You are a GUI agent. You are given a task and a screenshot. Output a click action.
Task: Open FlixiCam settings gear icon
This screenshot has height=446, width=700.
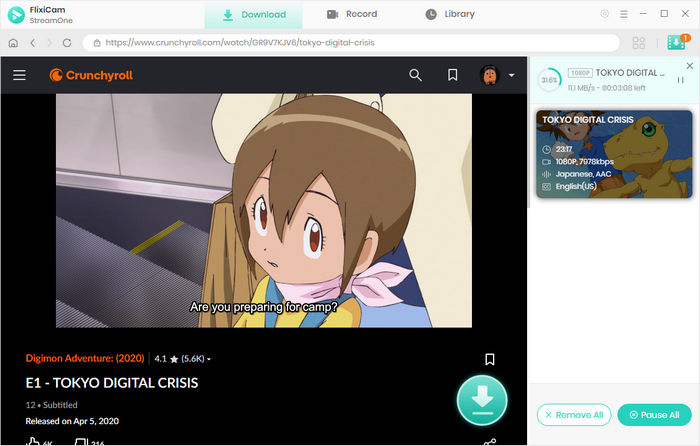click(605, 14)
